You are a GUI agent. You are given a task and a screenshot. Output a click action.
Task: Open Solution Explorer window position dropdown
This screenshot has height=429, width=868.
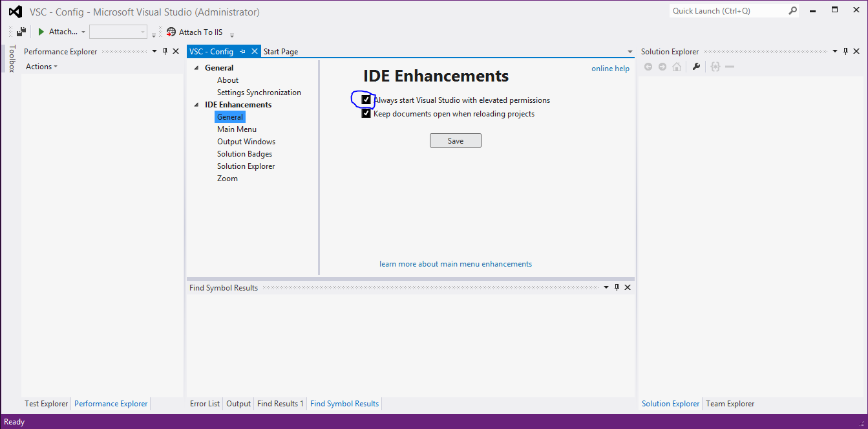point(835,52)
